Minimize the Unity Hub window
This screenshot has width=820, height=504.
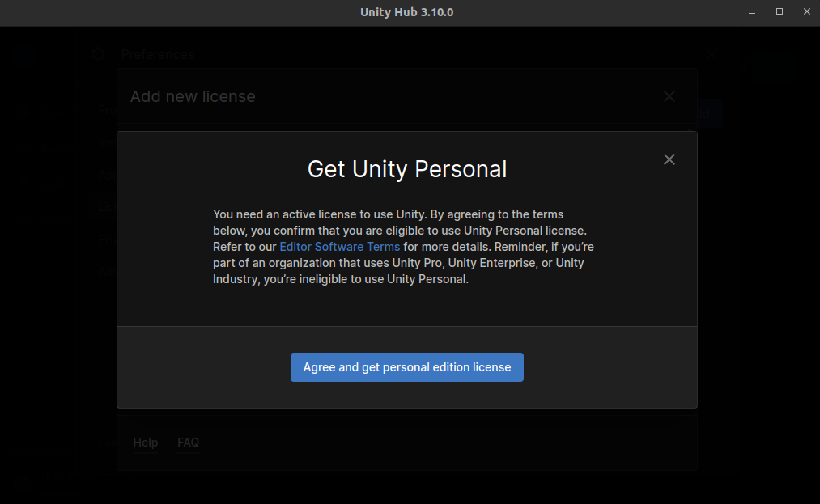751,11
